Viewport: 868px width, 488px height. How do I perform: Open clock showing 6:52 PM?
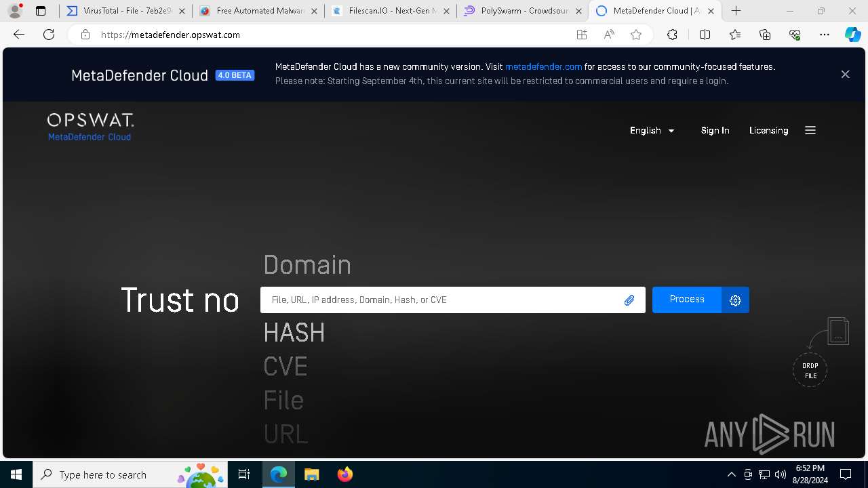810,474
